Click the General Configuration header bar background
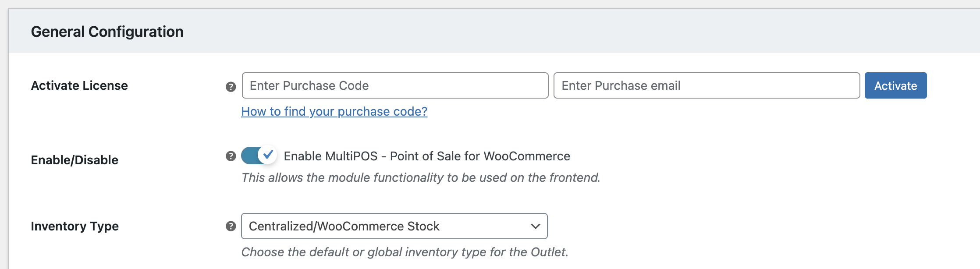Screen dimensions: 980x269 (x=570, y=32)
